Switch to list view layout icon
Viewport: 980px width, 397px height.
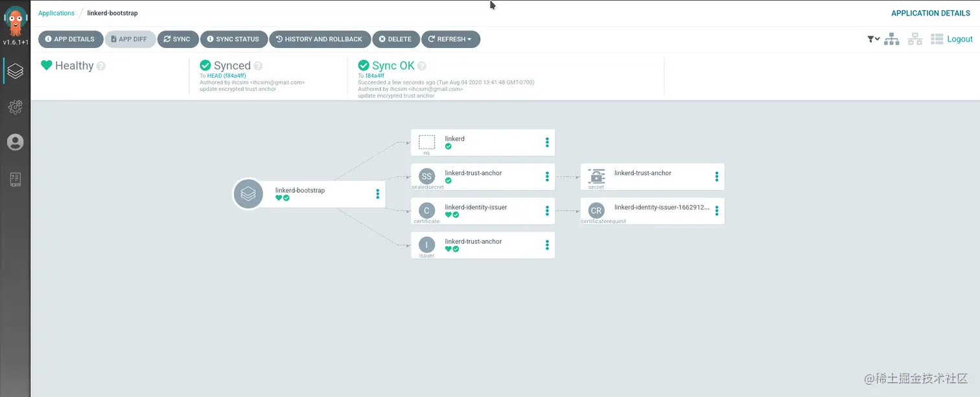click(x=937, y=39)
